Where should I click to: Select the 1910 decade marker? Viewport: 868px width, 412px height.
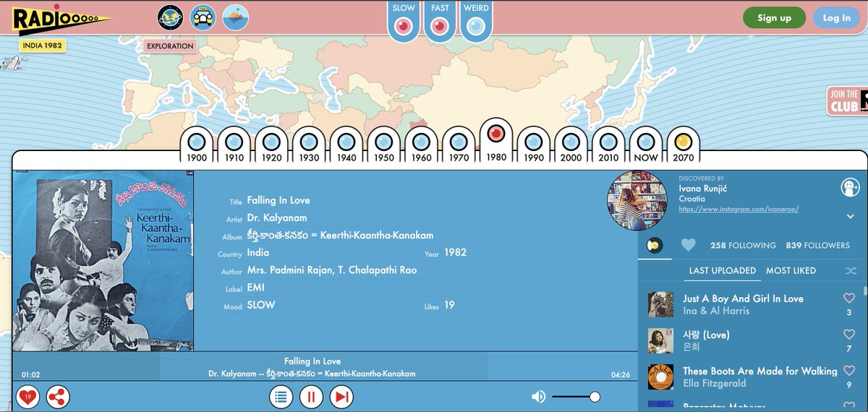coord(234,145)
